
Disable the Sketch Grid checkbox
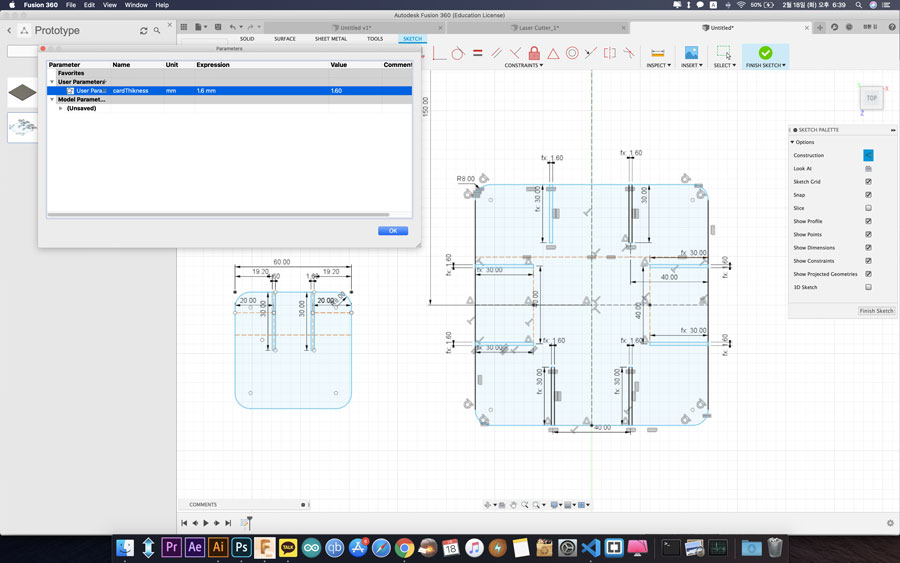868,182
